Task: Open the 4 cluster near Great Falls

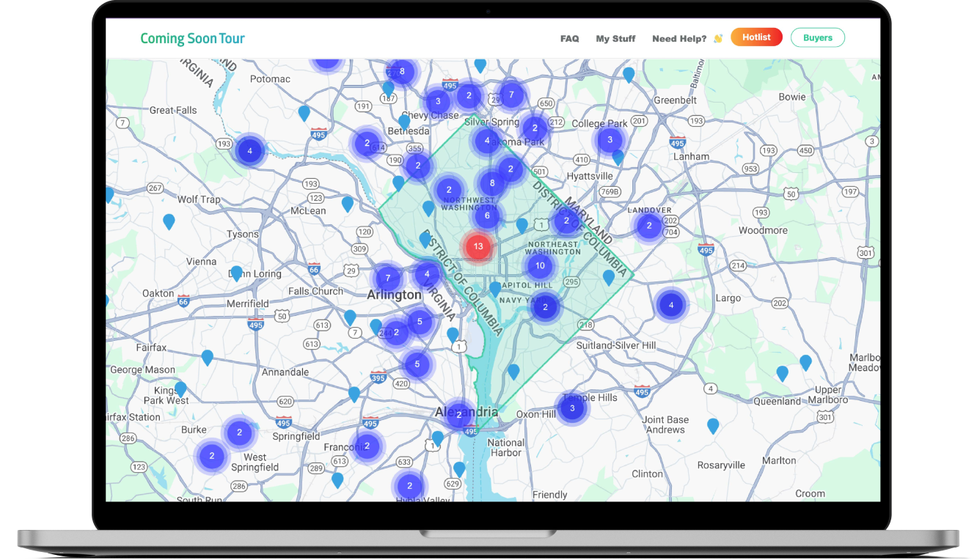Action: tap(249, 151)
